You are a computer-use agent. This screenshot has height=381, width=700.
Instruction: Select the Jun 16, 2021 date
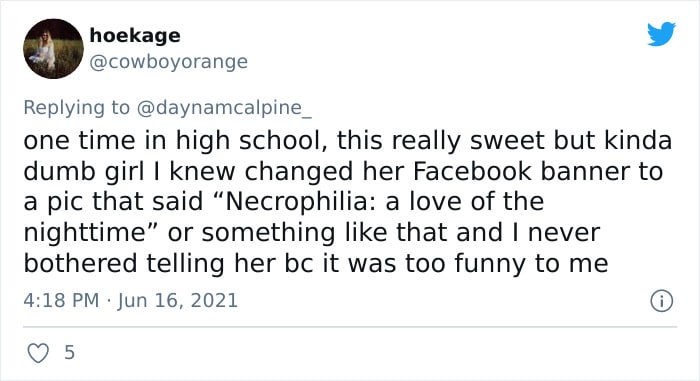click(178, 300)
